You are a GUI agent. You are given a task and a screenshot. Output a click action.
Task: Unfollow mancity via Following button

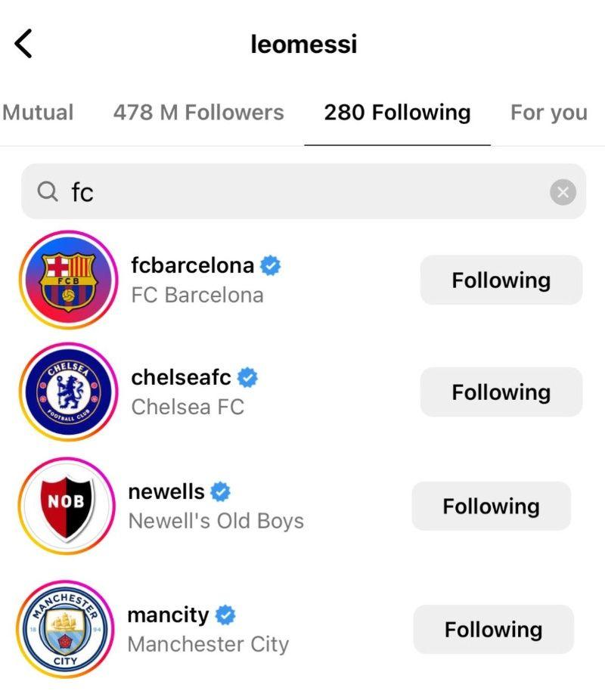(493, 629)
